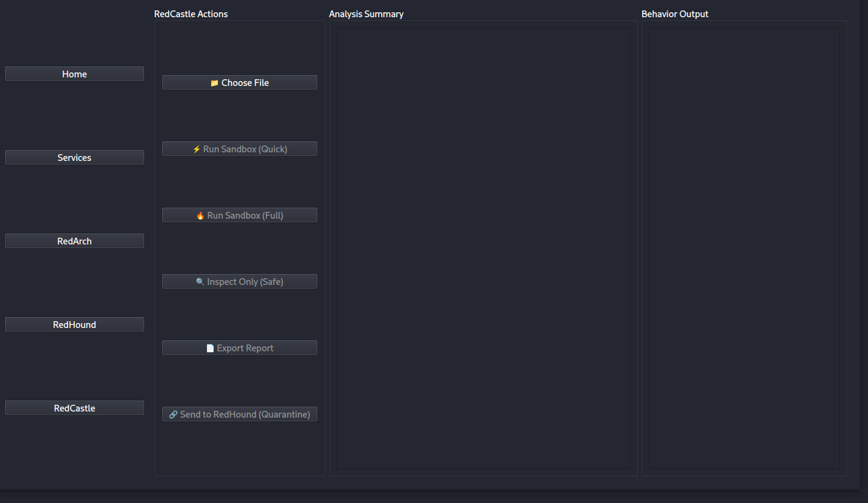Click the Analysis Summary heading
Viewport: 868px width, 503px height.
point(366,14)
